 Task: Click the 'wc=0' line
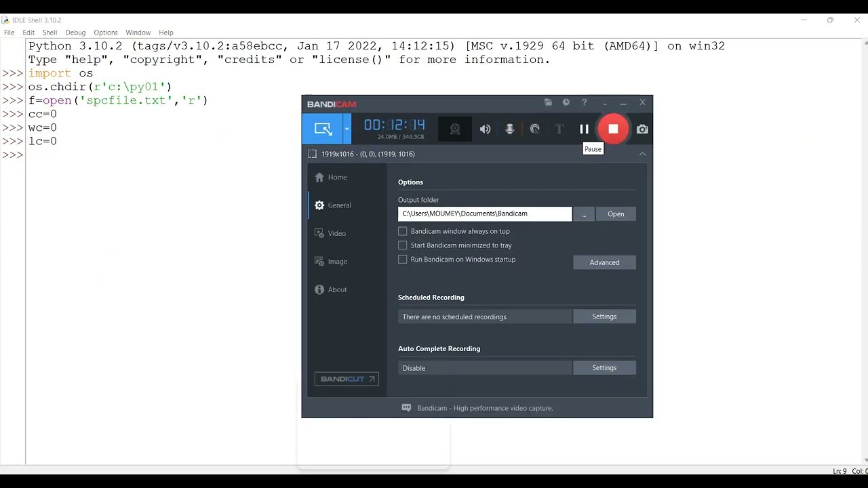tap(43, 127)
